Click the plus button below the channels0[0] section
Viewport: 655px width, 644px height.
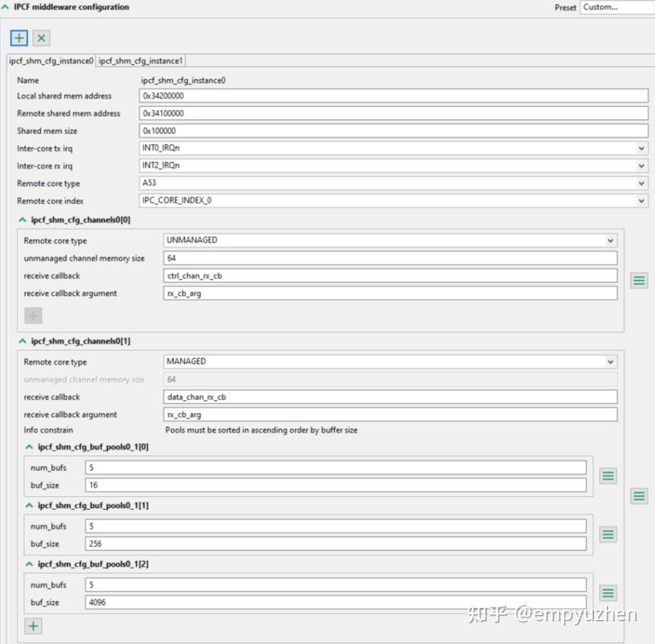click(x=34, y=315)
